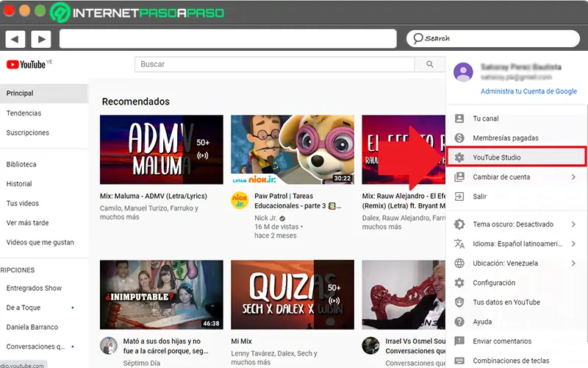
Task: Click the Tema oscuro icon
Action: 459,224
